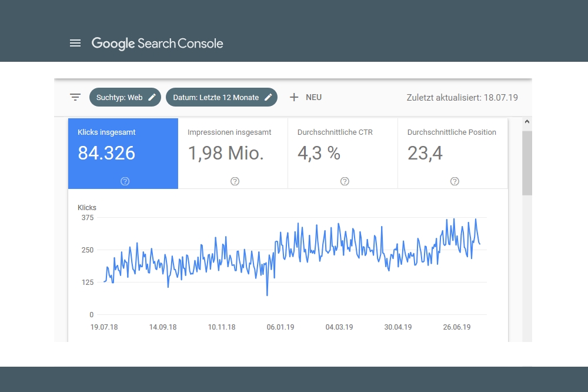
Task: Click the pencil icon on the Datum chip
Action: click(268, 97)
